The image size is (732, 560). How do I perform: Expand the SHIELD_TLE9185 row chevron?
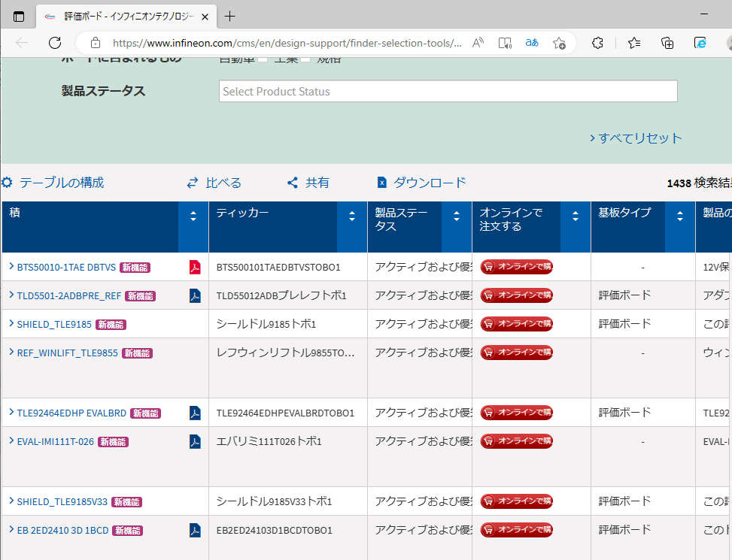pyautogui.click(x=12, y=323)
